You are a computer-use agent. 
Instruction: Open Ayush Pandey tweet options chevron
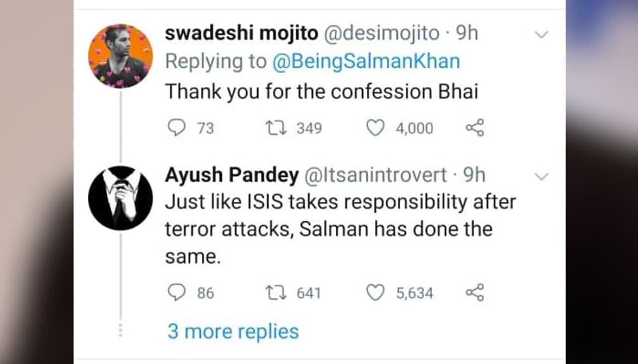pyautogui.click(x=541, y=176)
